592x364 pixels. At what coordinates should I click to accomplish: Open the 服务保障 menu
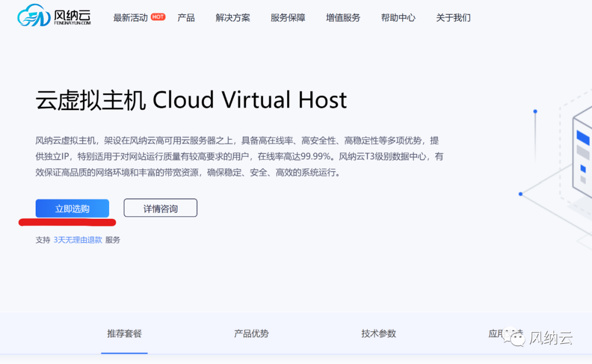[288, 18]
